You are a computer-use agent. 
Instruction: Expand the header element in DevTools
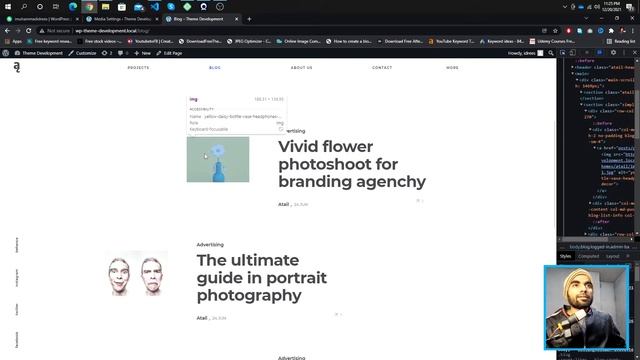point(572,67)
